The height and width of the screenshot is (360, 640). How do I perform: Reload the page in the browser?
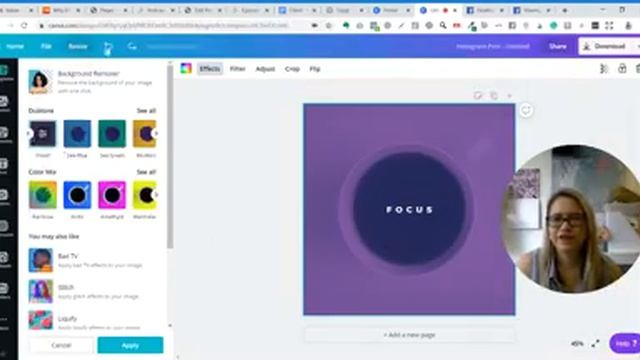pyautogui.click(x=24, y=25)
